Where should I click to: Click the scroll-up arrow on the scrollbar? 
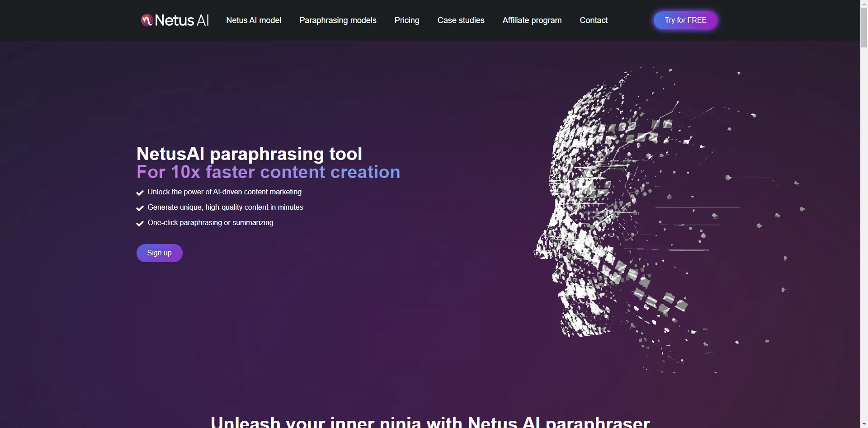(863, 4)
